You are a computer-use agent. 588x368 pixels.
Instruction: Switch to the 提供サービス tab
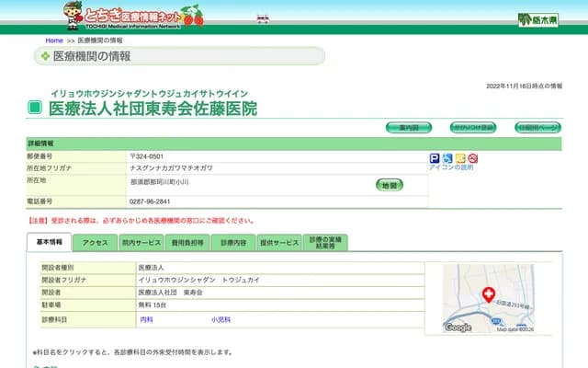[279, 243]
